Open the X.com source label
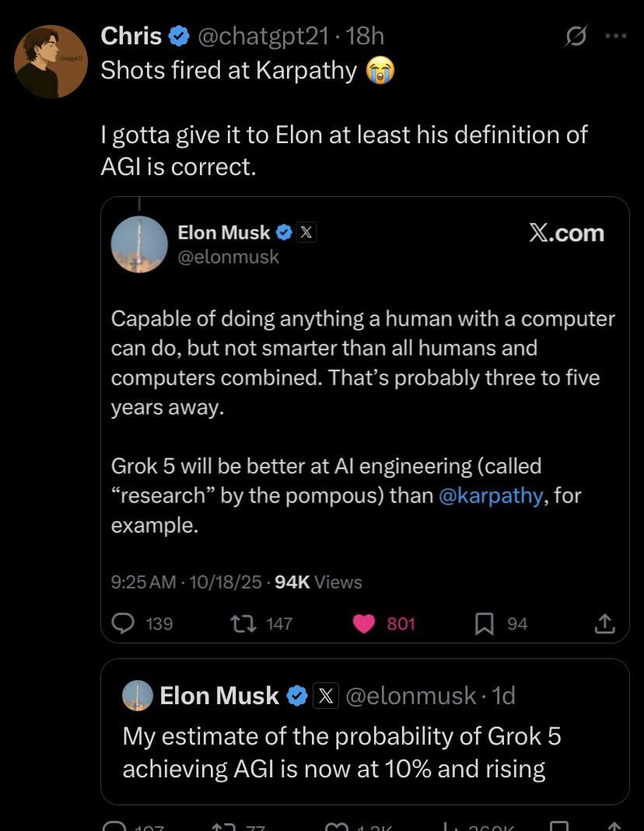Screen dimensions: 644x831 pyautogui.click(x=566, y=233)
